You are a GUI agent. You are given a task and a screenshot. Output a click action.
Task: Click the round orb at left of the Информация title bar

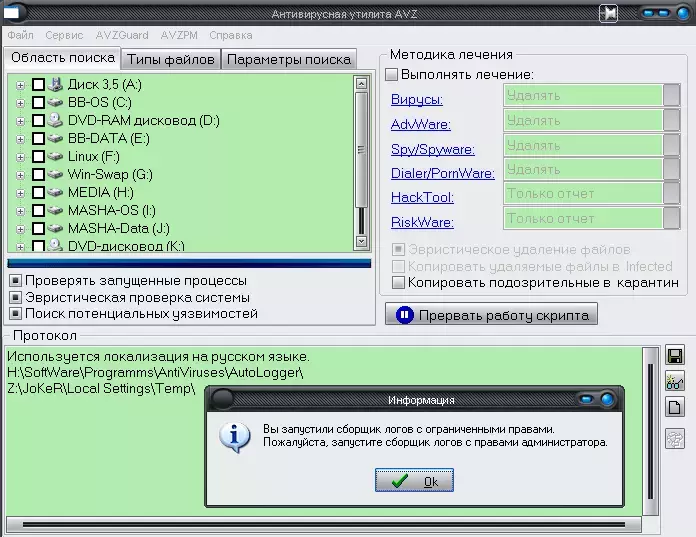[x=222, y=399]
